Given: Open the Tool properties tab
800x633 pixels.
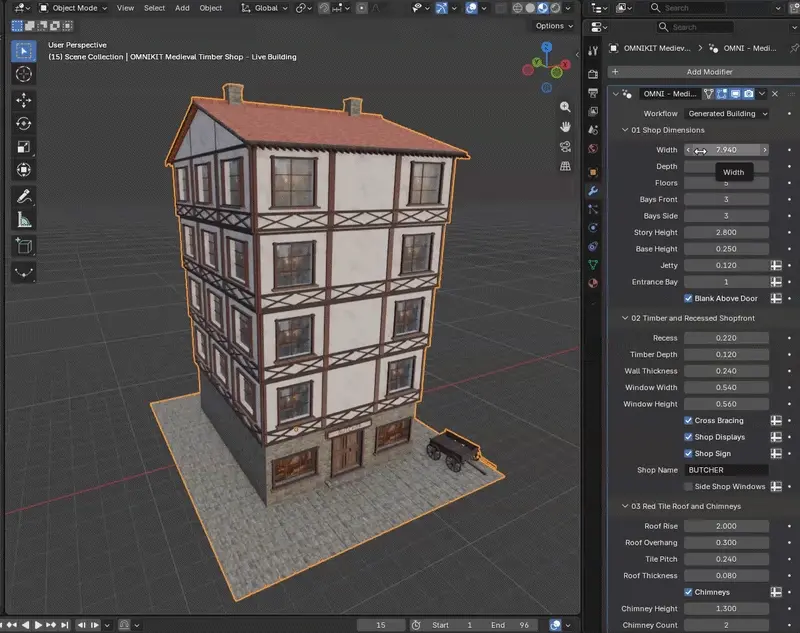Looking at the screenshot, I should click(x=593, y=50).
